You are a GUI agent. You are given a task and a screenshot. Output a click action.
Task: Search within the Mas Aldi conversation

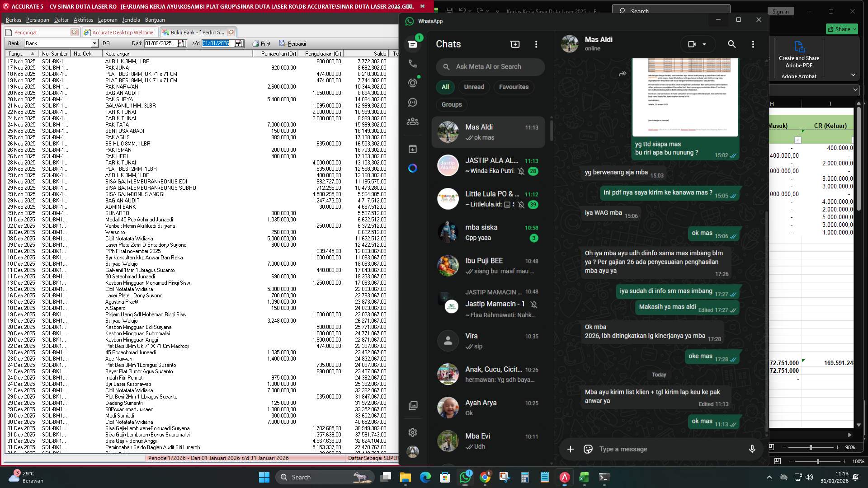point(731,44)
